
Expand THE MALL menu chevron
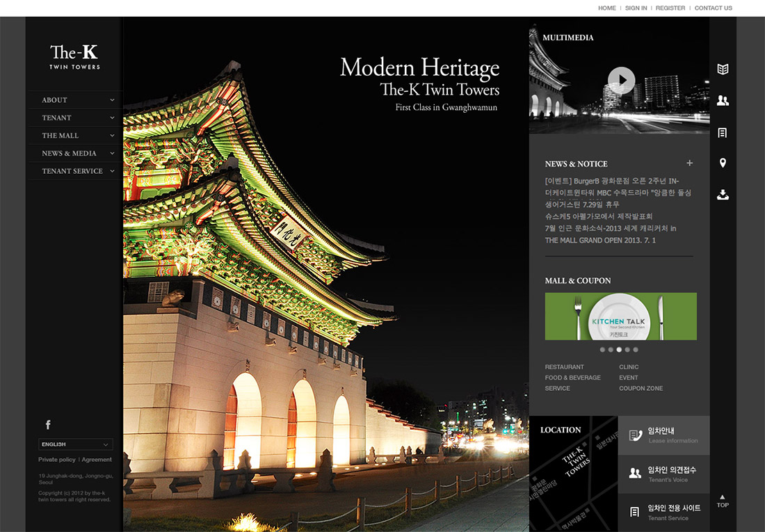112,136
